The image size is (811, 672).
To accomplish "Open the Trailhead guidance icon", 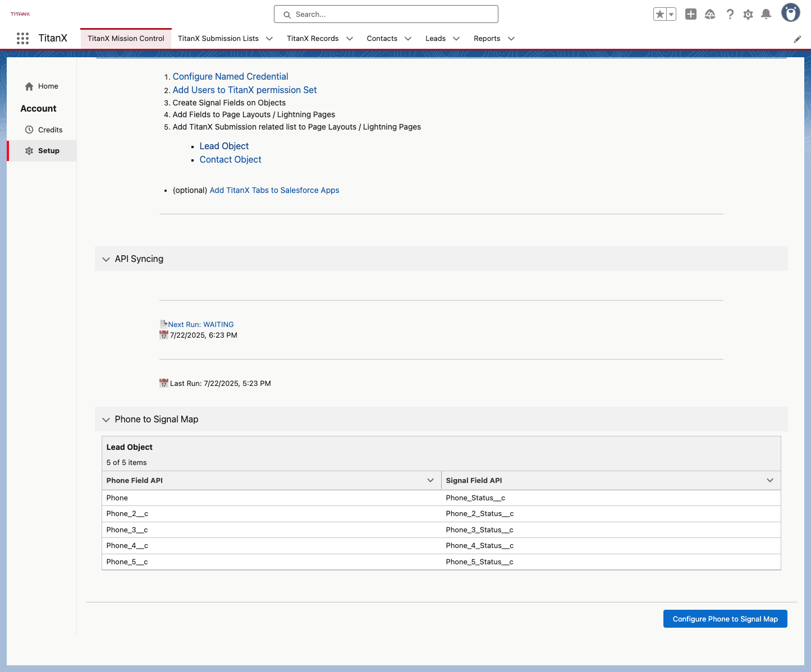I will 710,15.
